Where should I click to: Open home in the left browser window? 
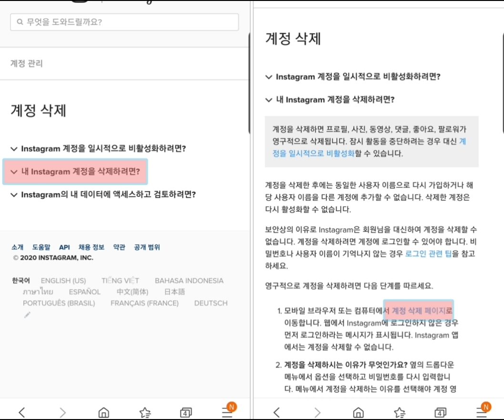tap(103, 412)
